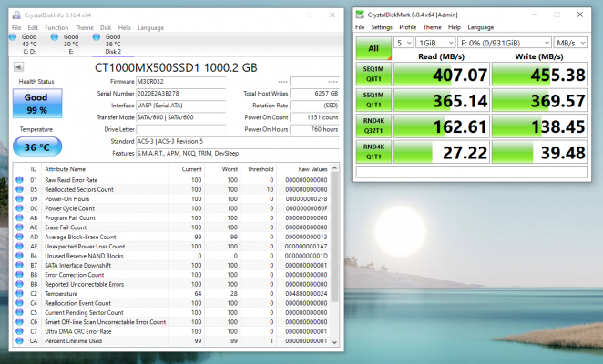The image size is (603, 364).
Task: Click status orb for Reallocation Event Count
Action: point(19,303)
